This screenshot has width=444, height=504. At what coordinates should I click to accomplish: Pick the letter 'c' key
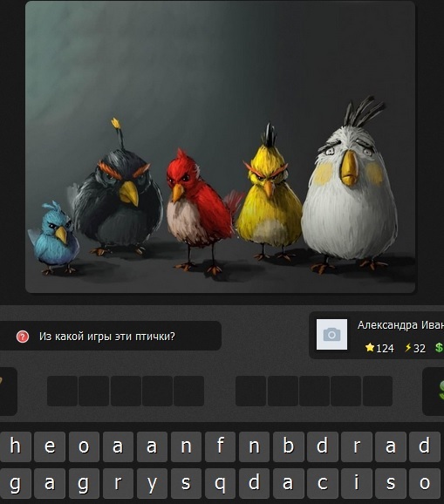323,483
